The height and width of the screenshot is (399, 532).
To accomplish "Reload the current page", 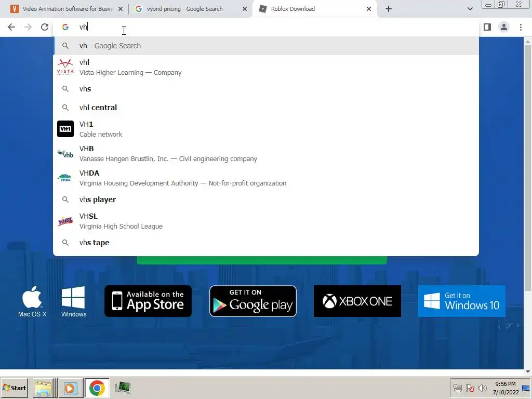I will pos(45,27).
